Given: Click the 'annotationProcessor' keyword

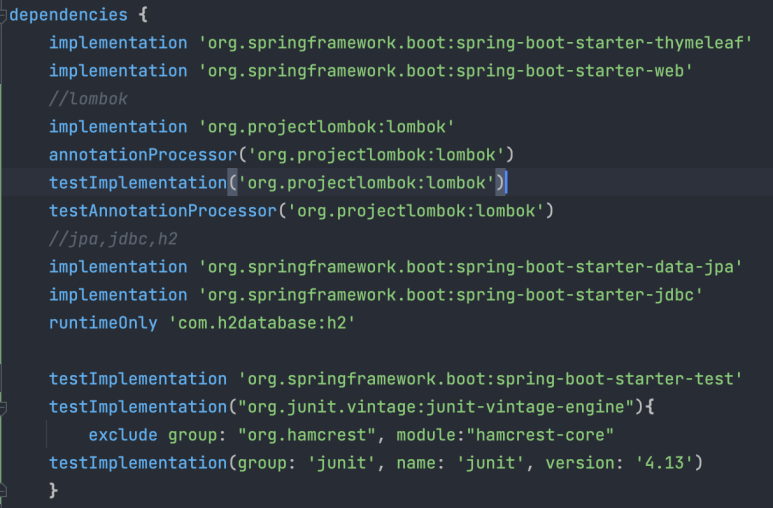Looking at the screenshot, I should tap(143, 155).
